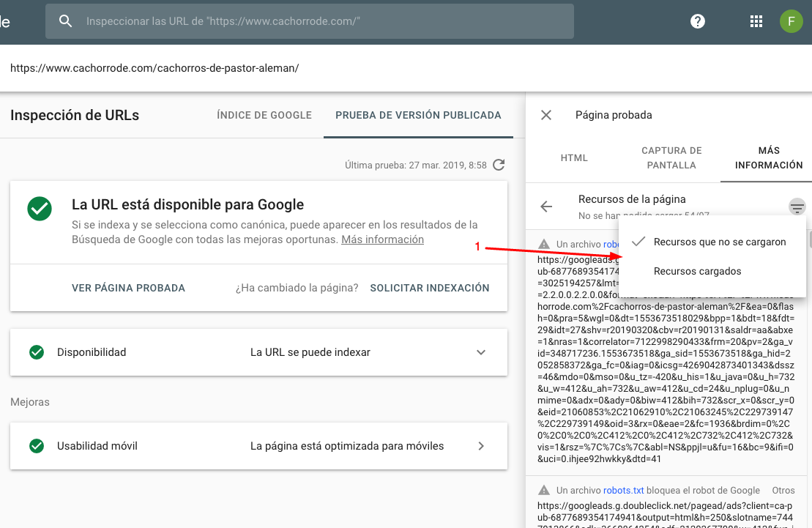The width and height of the screenshot is (812, 528).
Task: Click Ver página probada button
Action: coord(128,288)
